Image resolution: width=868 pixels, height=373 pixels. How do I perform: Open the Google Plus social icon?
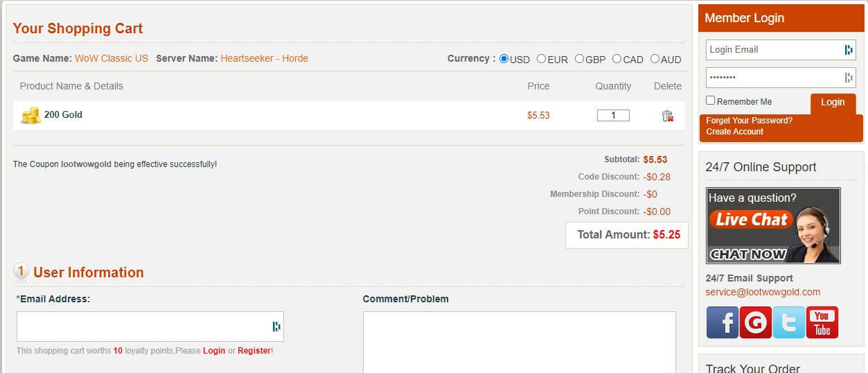pyautogui.click(x=755, y=322)
